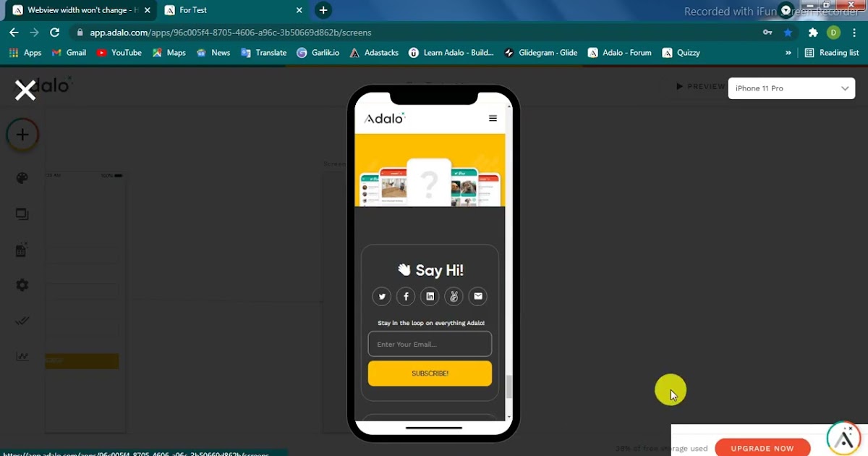This screenshot has height=456, width=868.
Task: Go back in browser history
Action: [14, 33]
